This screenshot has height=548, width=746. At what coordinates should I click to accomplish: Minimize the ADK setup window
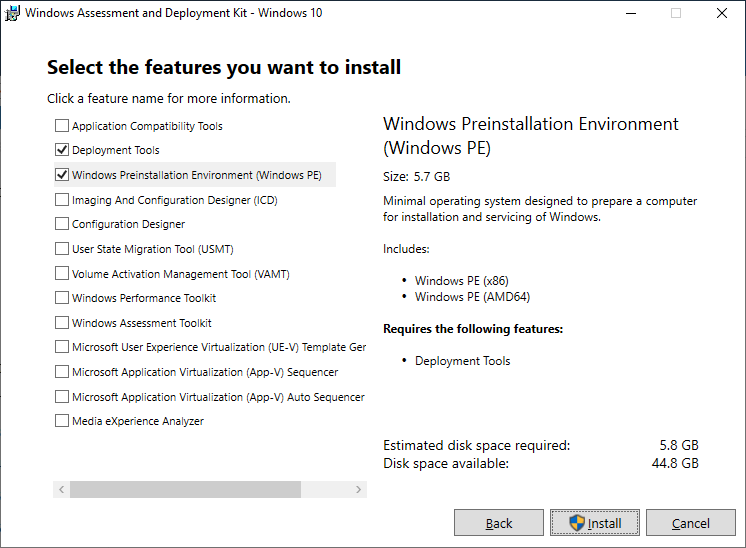(x=631, y=13)
